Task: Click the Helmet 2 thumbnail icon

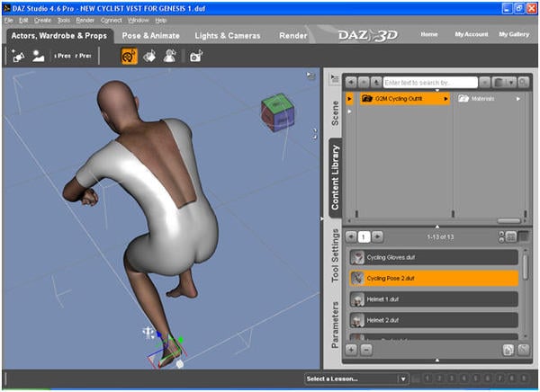Action: click(357, 320)
